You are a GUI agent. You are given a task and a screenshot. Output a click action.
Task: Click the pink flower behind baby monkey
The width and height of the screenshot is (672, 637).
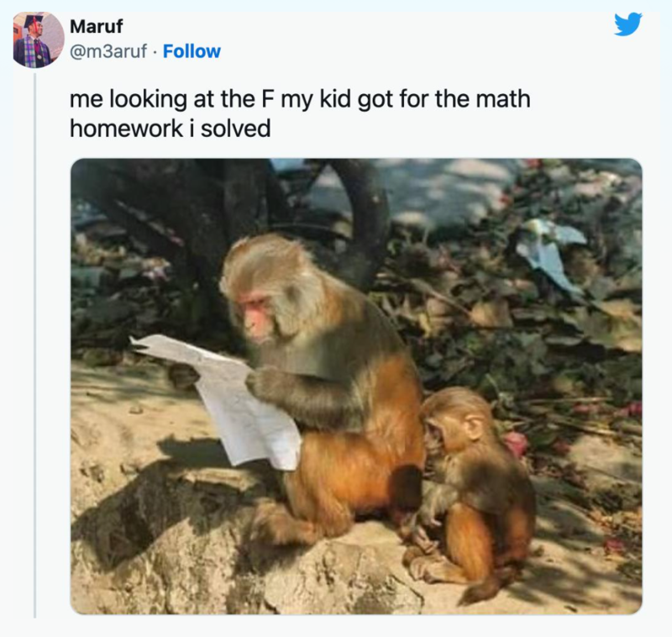tap(515, 444)
